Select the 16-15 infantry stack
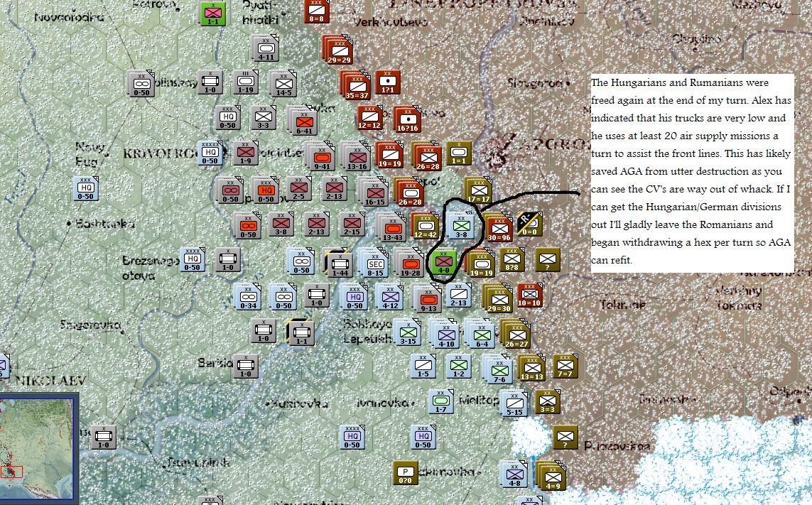 (374, 192)
